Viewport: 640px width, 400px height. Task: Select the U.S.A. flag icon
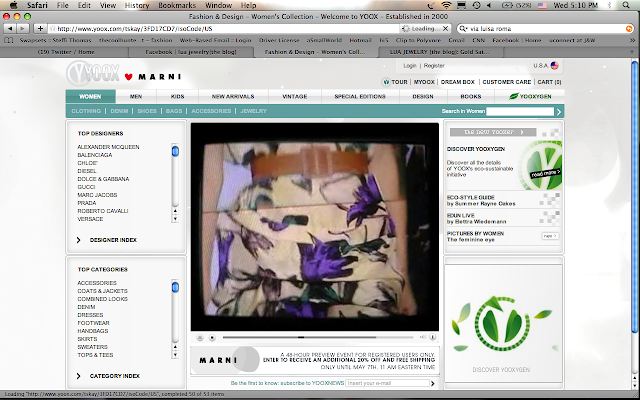pyautogui.click(x=554, y=65)
